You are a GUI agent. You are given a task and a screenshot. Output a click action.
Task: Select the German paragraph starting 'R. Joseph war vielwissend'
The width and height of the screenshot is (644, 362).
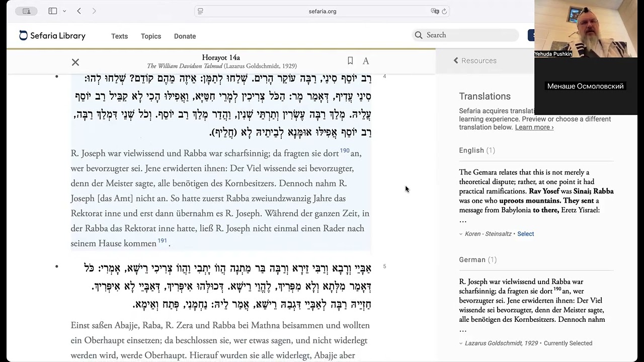click(220, 198)
